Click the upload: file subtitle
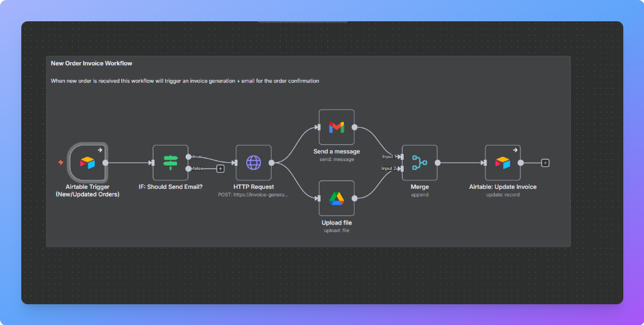Viewport: 644px width, 325px height. pos(337,230)
